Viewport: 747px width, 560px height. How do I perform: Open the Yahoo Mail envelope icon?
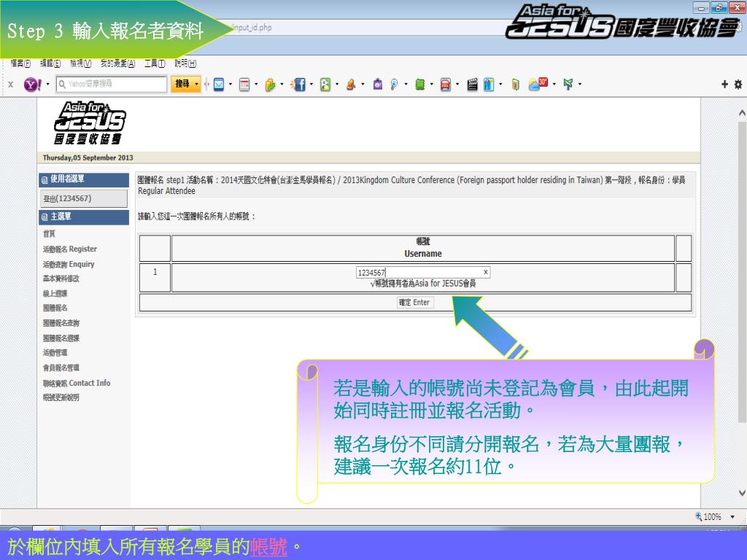pos(218,85)
